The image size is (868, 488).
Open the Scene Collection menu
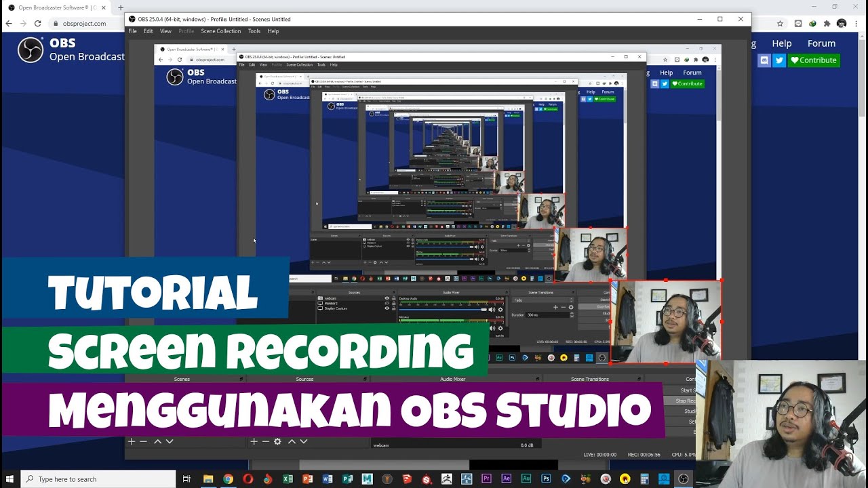point(220,31)
